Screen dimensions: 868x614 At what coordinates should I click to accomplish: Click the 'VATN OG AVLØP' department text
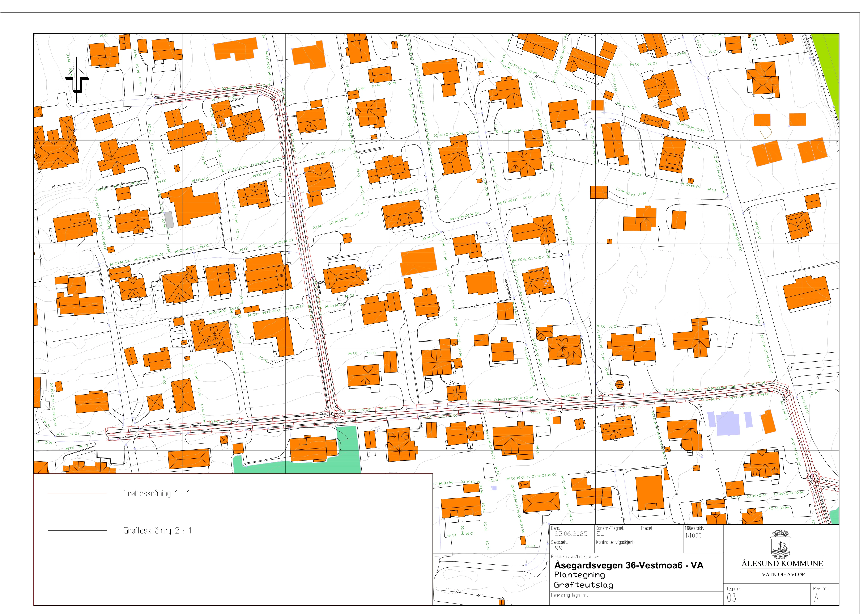[x=783, y=574]
